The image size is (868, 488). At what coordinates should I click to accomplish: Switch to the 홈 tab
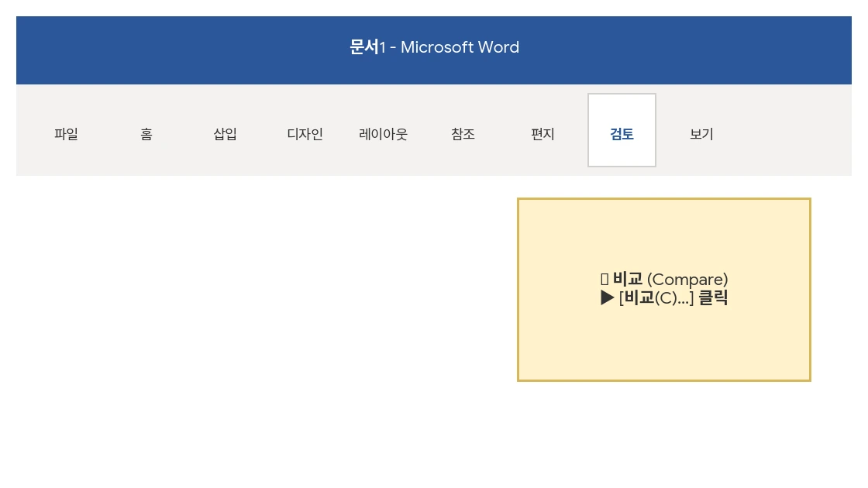(x=146, y=134)
